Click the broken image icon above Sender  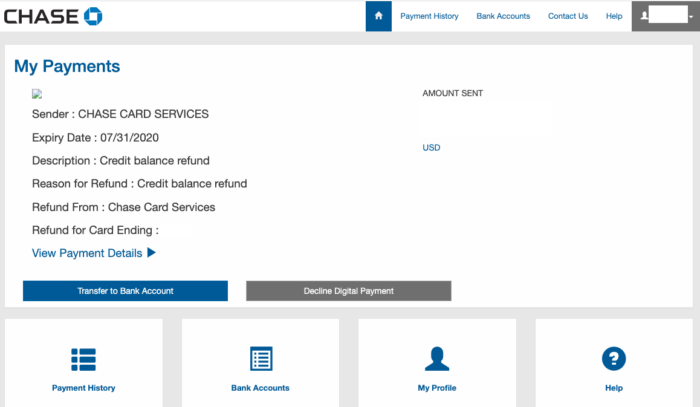37,94
